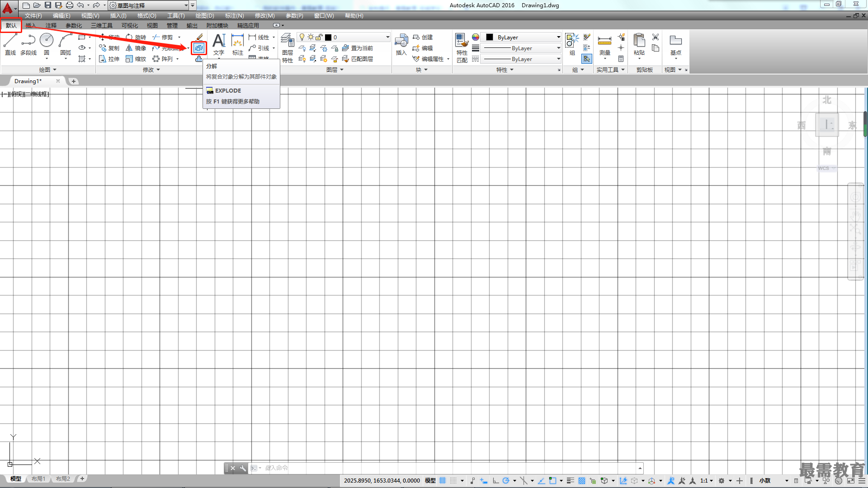Click the Save icon in quick access toolbar
This screenshot has width=868, height=488.
(48, 5)
